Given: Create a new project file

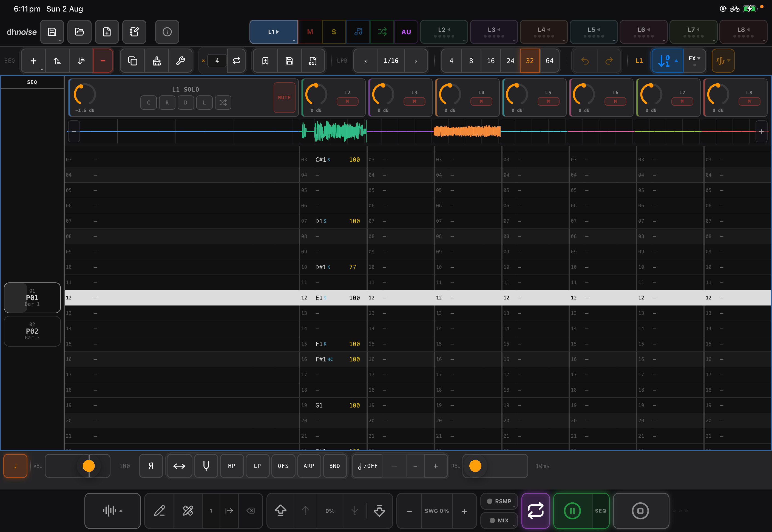Looking at the screenshot, I should tap(107, 32).
